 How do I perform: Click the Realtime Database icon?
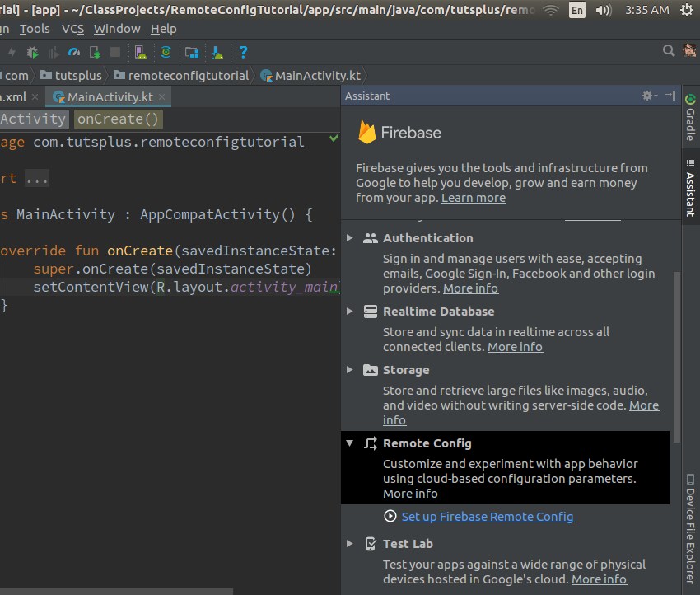370,312
